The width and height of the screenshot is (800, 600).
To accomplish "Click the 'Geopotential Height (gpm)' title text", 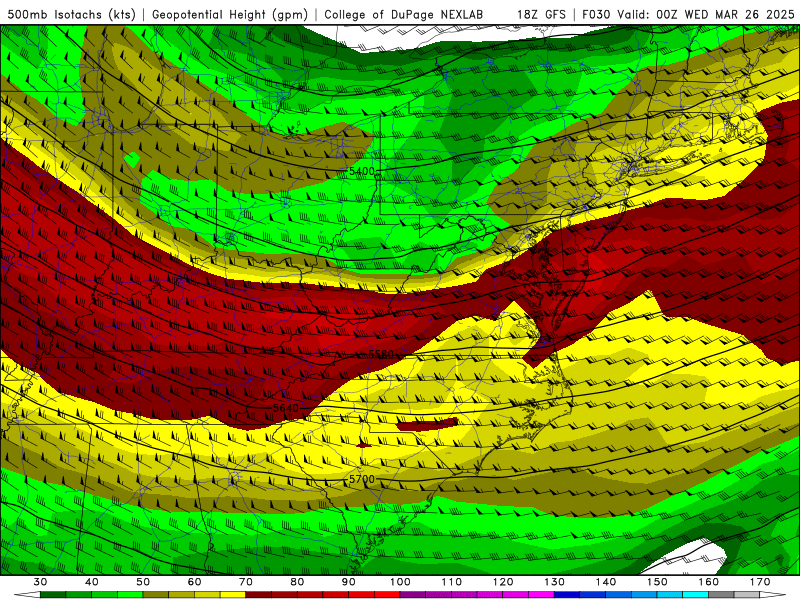I will [x=230, y=14].
